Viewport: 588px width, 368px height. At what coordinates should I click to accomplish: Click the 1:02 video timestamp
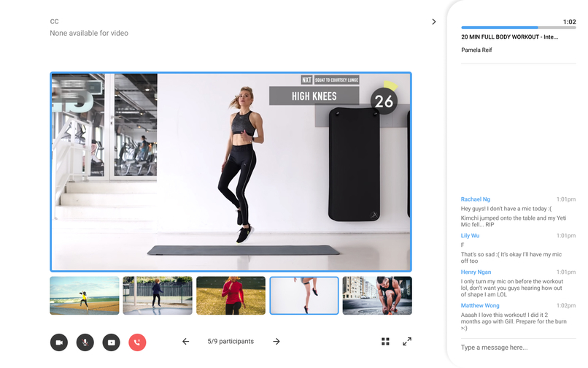[x=569, y=22]
